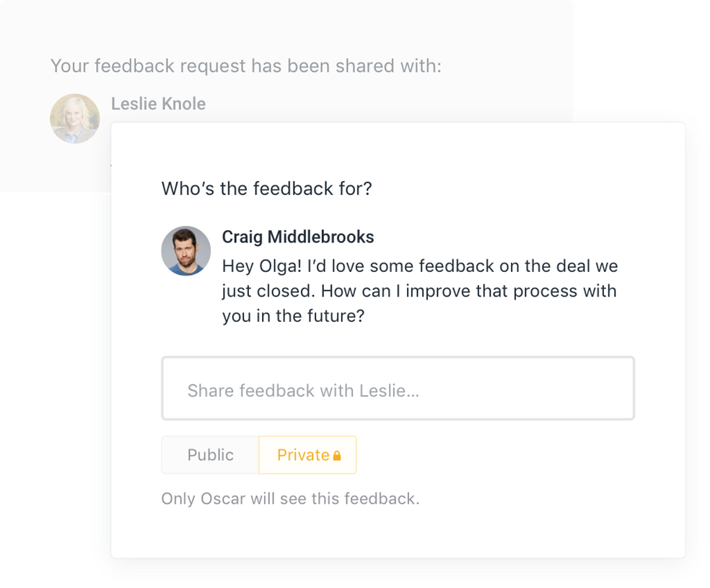The image size is (710, 588).
Task: Click the name Leslie Knole
Action: (158, 103)
